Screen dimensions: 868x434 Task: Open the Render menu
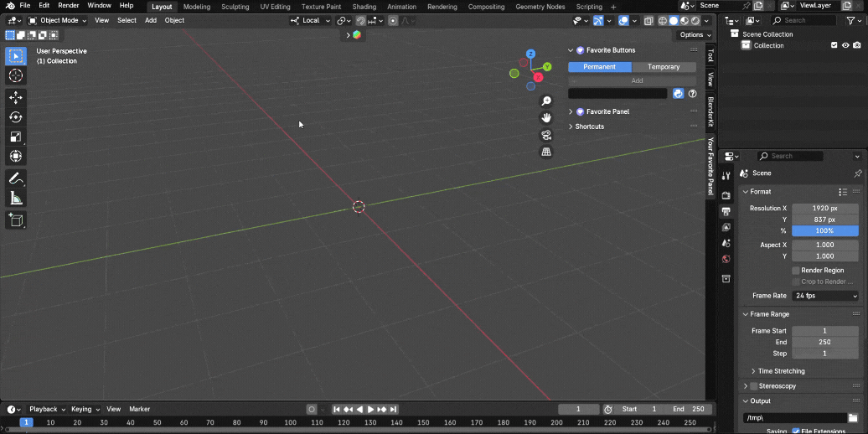[x=69, y=6]
